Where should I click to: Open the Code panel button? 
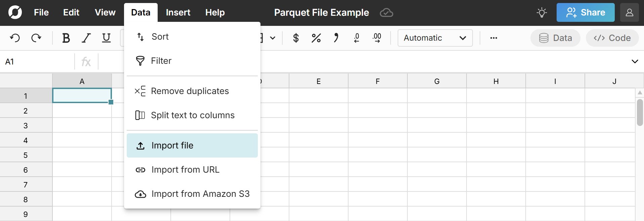point(612,38)
